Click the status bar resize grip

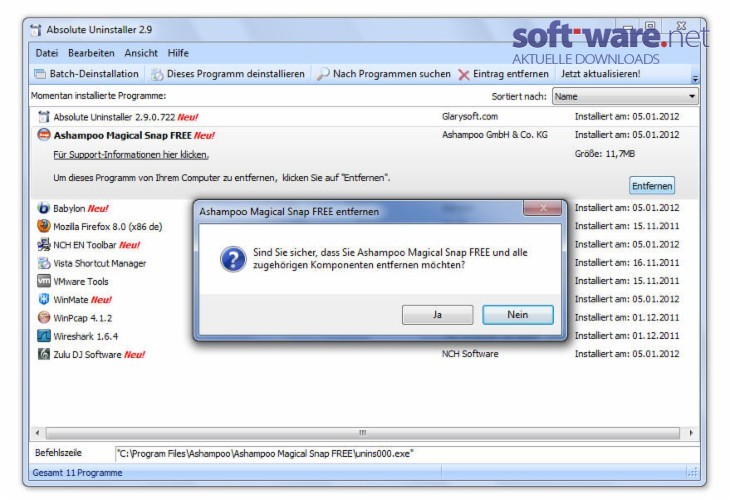(x=693, y=473)
